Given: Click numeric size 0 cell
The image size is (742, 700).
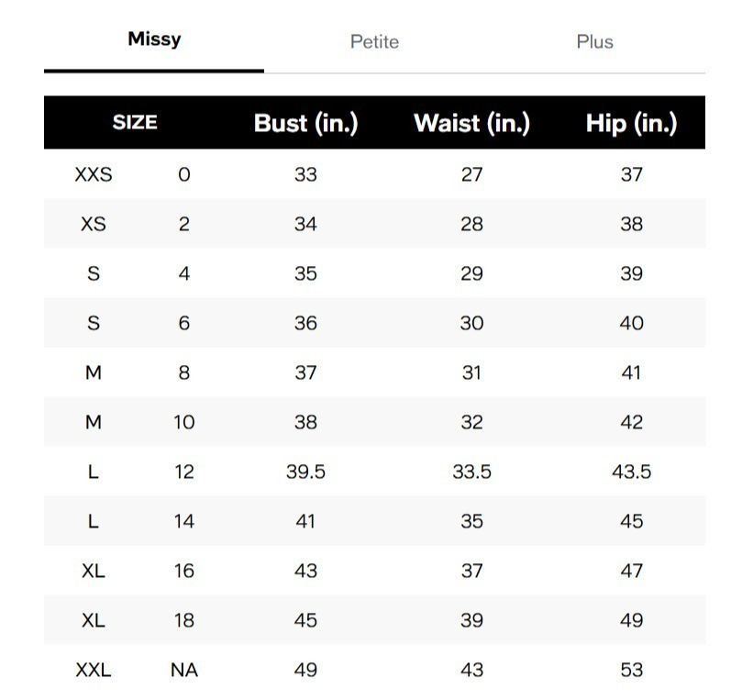Looking at the screenshot, I should pos(184,174).
